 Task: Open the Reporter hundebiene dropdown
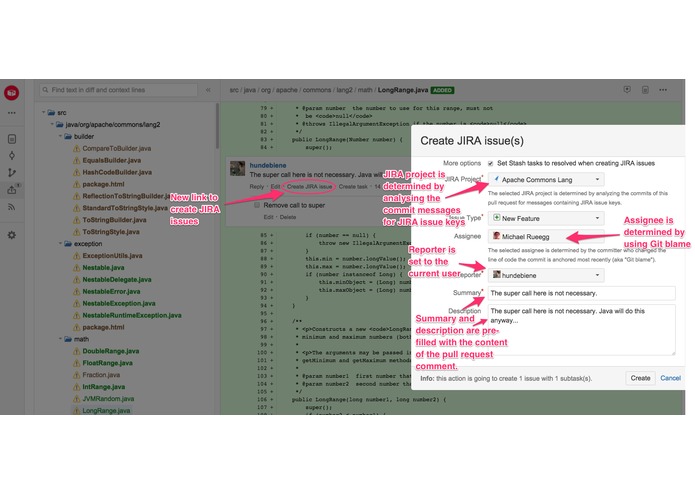(x=546, y=275)
